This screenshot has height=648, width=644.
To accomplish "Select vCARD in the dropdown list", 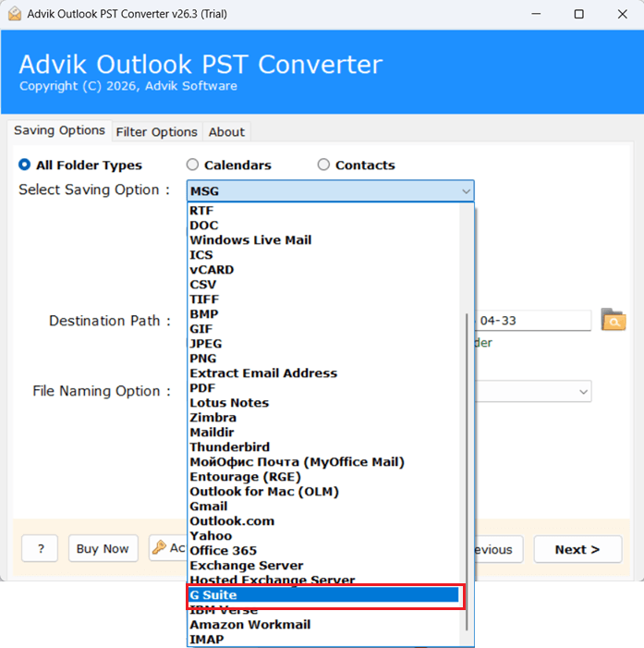I will pyautogui.click(x=323, y=270).
